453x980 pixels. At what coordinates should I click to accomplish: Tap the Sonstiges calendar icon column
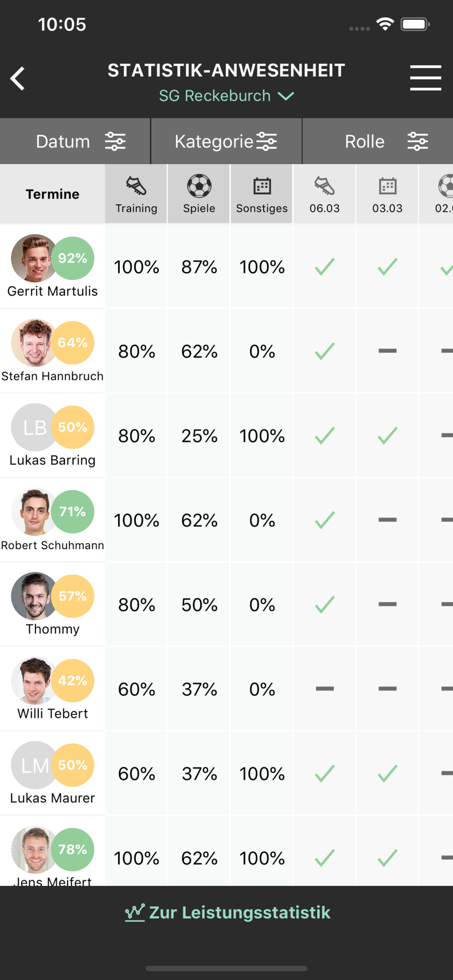point(262,194)
